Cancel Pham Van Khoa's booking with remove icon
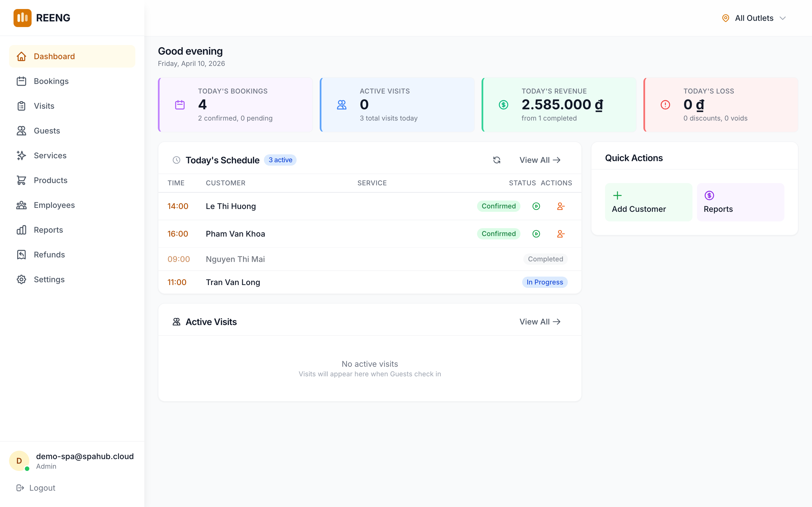812x507 pixels. coord(561,234)
